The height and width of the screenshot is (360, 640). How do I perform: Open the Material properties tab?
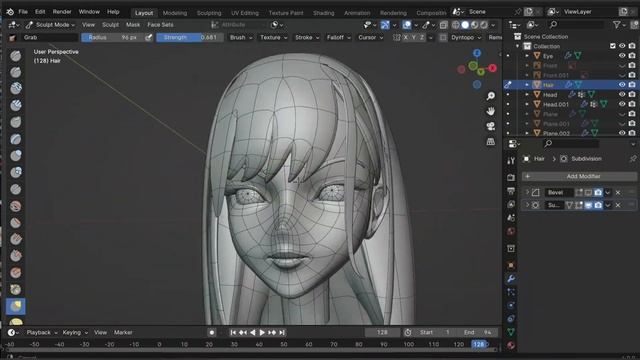pyautogui.click(x=511, y=345)
